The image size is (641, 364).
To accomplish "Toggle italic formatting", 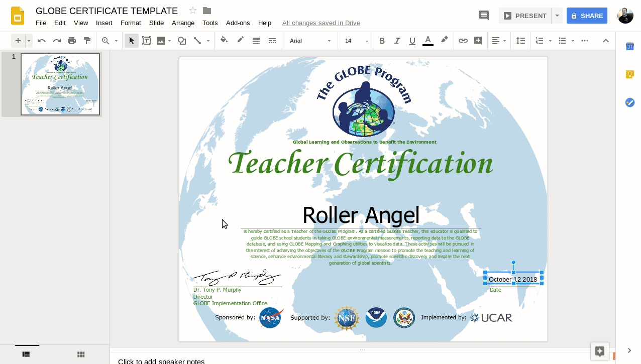I will coord(397,41).
